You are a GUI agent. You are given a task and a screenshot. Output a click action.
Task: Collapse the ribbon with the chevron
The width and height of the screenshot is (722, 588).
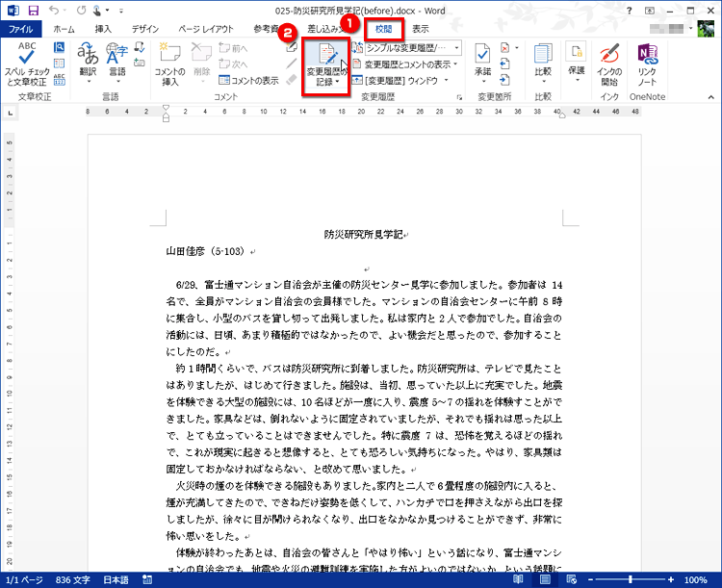point(711,97)
